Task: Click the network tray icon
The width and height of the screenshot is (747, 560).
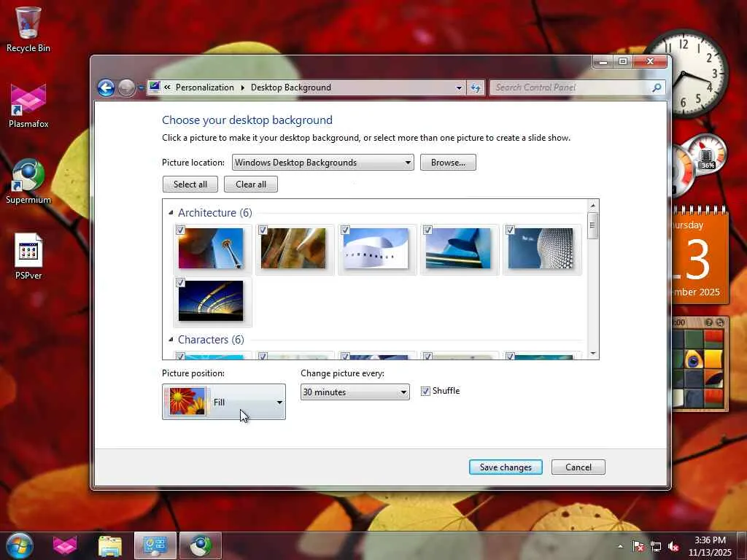Action: coord(656,546)
